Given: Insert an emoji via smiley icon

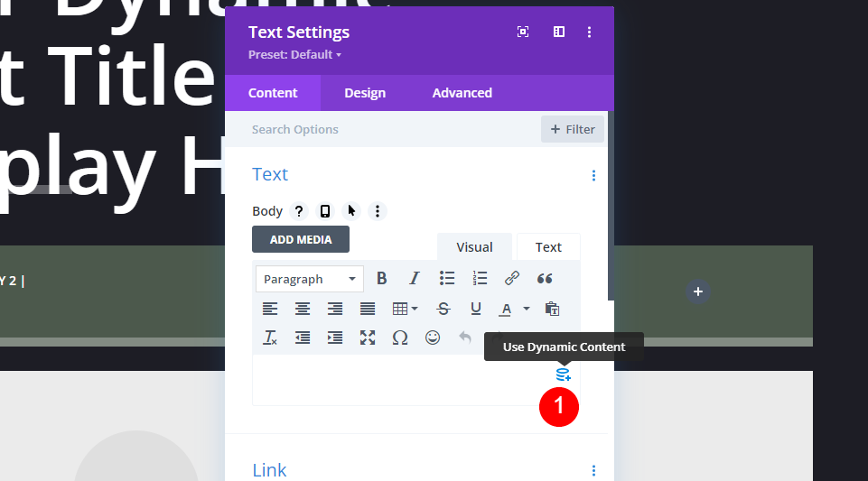Looking at the screenshot, I should pyautogui.click(x=433, y=338).
